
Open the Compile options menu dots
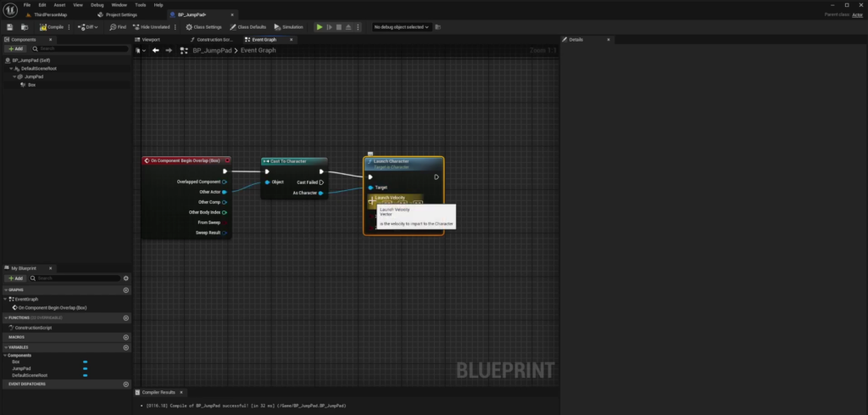pos(70,27)
